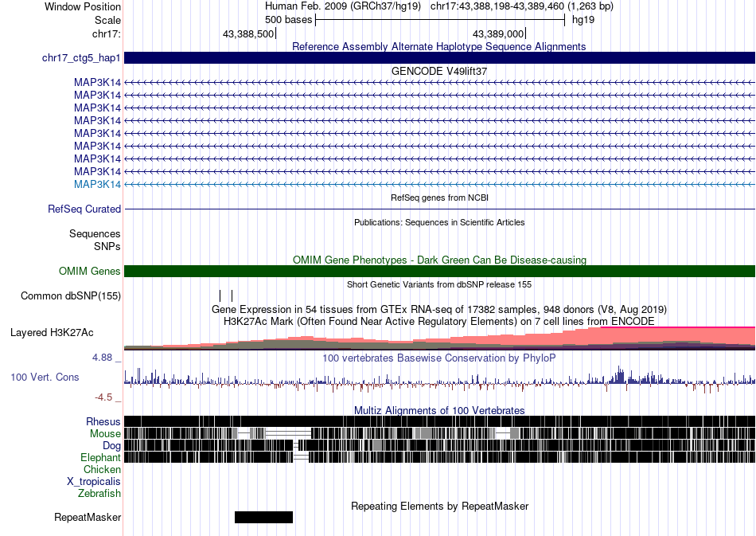Click the RepeatMasker track label
The width and height of the screenshot is (756, 536).
pos(88,517)
